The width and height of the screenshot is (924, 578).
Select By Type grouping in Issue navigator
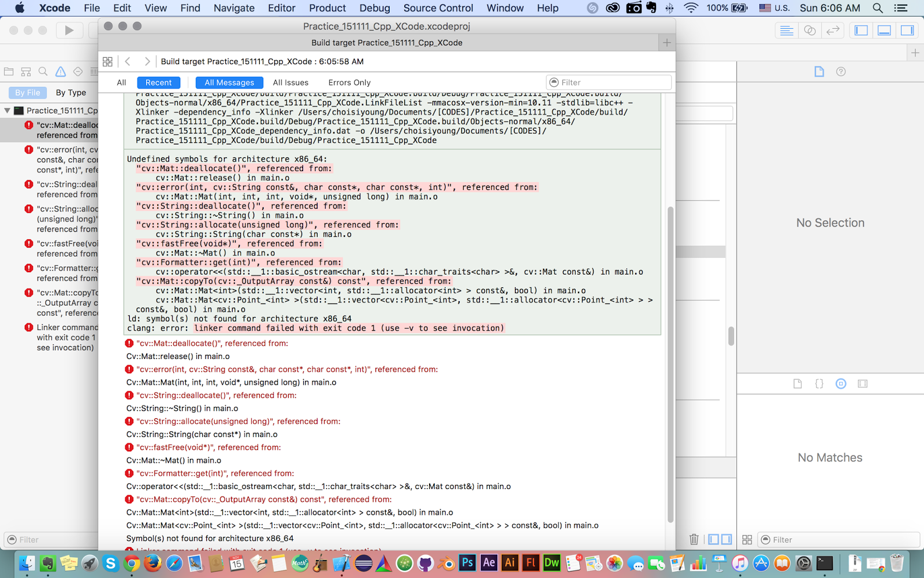[71, 92]
